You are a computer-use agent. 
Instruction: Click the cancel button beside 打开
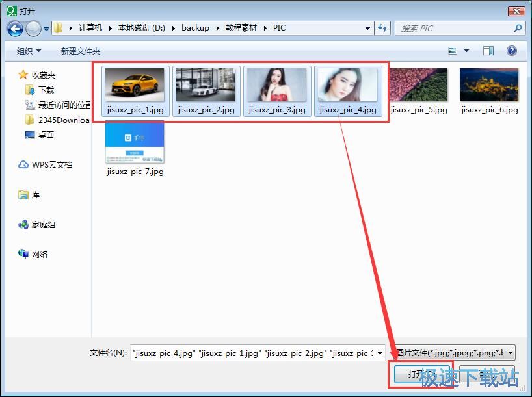[487, 374]
